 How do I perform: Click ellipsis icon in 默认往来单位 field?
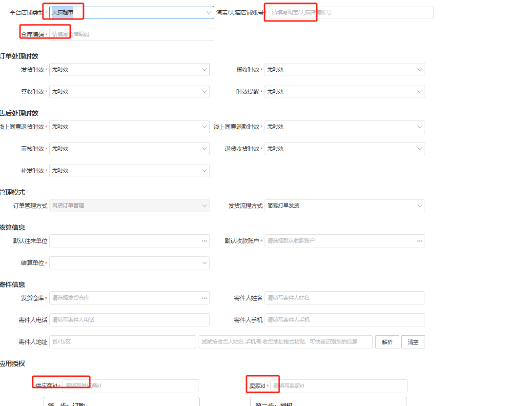coord(205,241)
